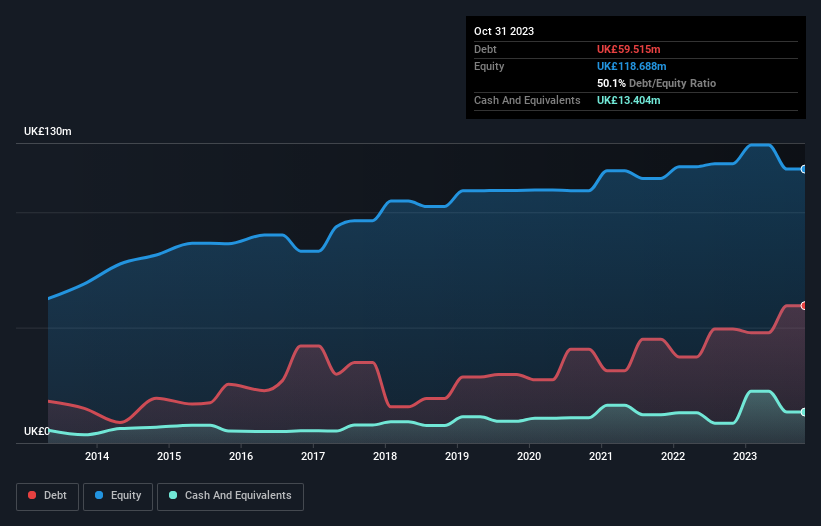
Task: Select the UK£118.688m equity value in tooltip
Action: pos(633,66)
